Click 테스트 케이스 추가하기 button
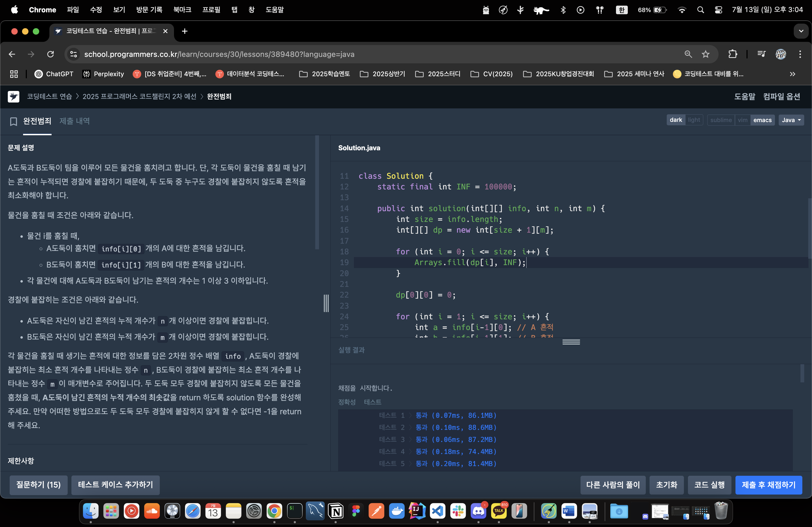Viewport: 812px width, 527px height. (115, 485)
